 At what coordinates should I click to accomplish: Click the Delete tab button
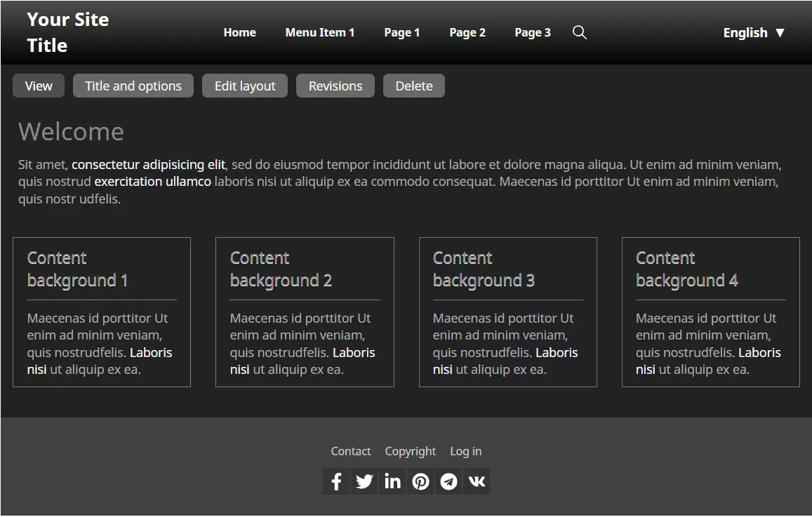point(414,86)
